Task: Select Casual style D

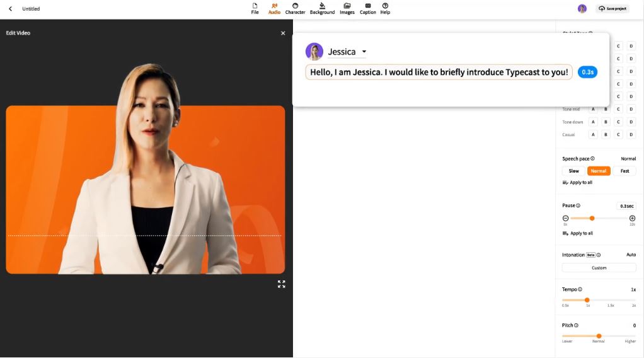Action: tap(631, 135)
